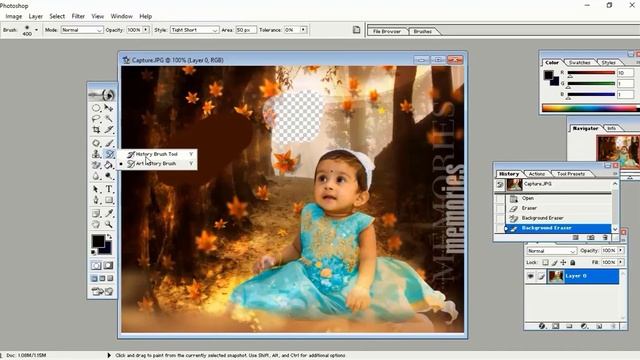
Task: Choose History Brush Tool from flyout
Action: (157, 154)
